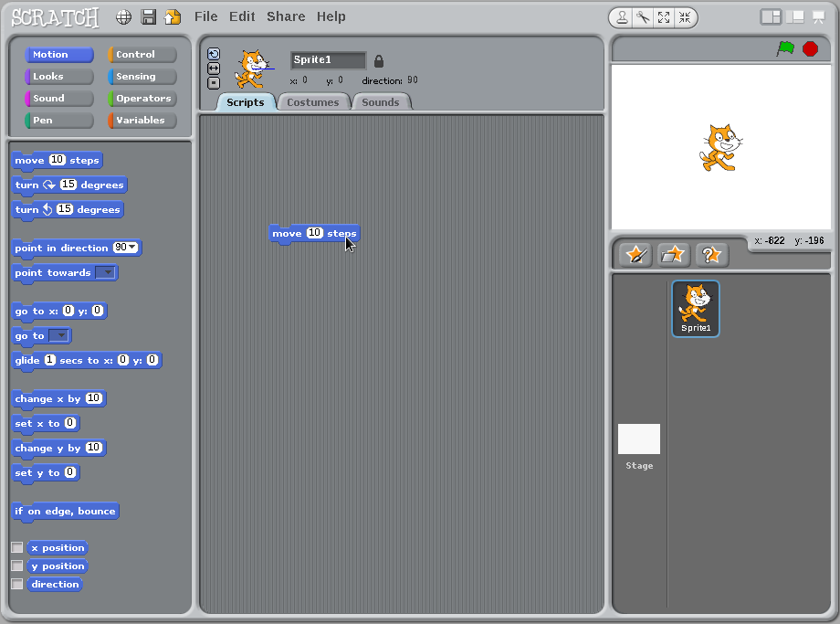Viewport: 840px width, 624px height.
Task: Click set x to 0 block
Action: coord(46,423)
